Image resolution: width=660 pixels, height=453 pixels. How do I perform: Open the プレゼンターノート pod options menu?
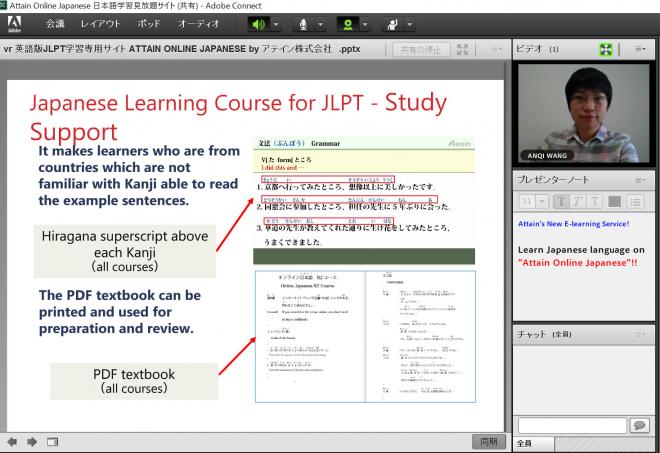coord(640,180)
